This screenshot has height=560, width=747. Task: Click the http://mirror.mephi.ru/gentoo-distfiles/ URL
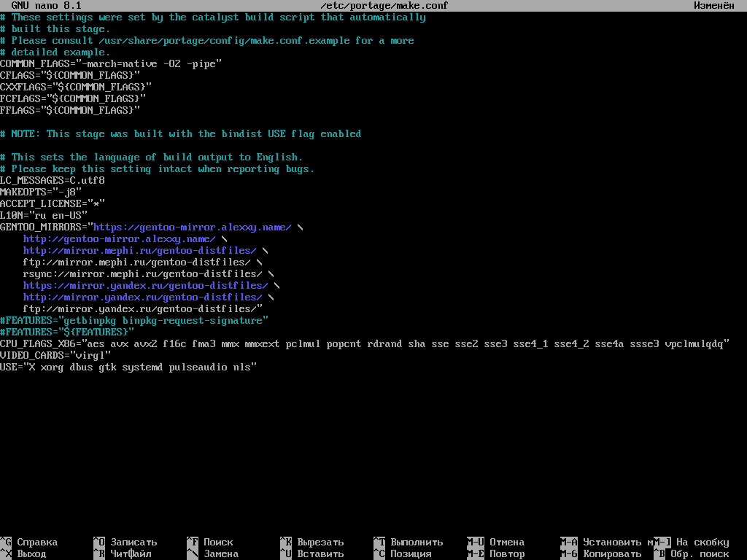[x=140, y=251]
